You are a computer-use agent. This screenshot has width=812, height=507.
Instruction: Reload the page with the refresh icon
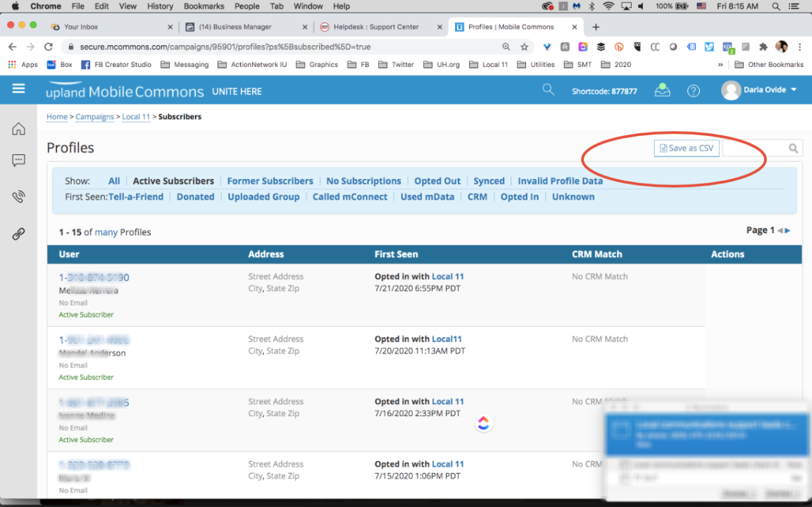pyautogui.click(x=48, y=46)
